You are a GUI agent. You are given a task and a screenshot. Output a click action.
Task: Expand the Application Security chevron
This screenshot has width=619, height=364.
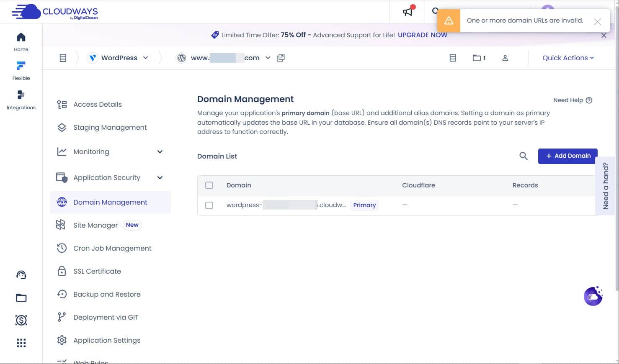point(160,177)
